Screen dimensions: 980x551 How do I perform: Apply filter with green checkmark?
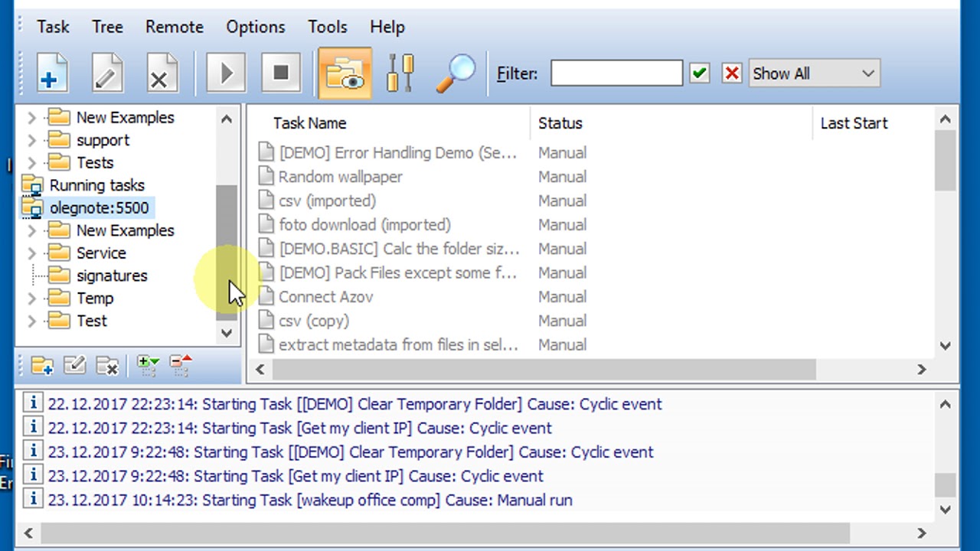coord(699,73)
